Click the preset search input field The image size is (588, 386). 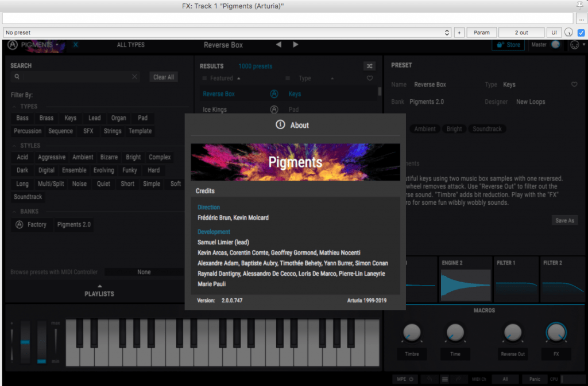(x=76, y=77)
